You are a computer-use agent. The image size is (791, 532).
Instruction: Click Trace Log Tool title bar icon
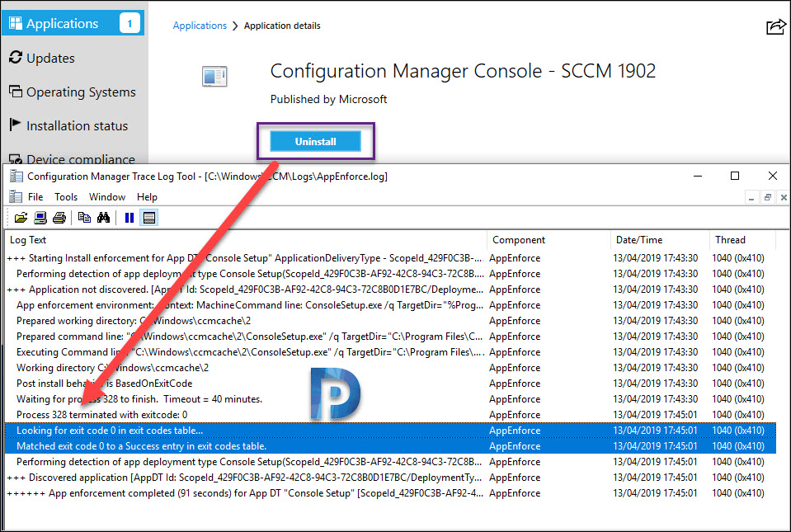click(x=16, y=176)
